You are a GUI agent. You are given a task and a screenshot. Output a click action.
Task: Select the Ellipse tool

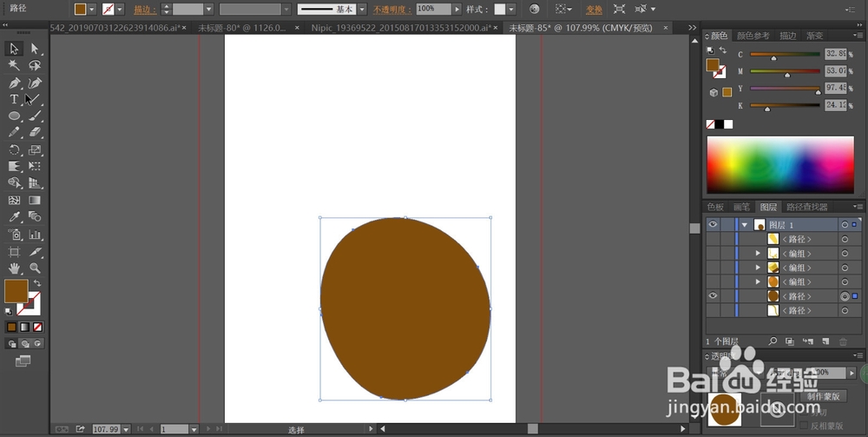(14, 116)
